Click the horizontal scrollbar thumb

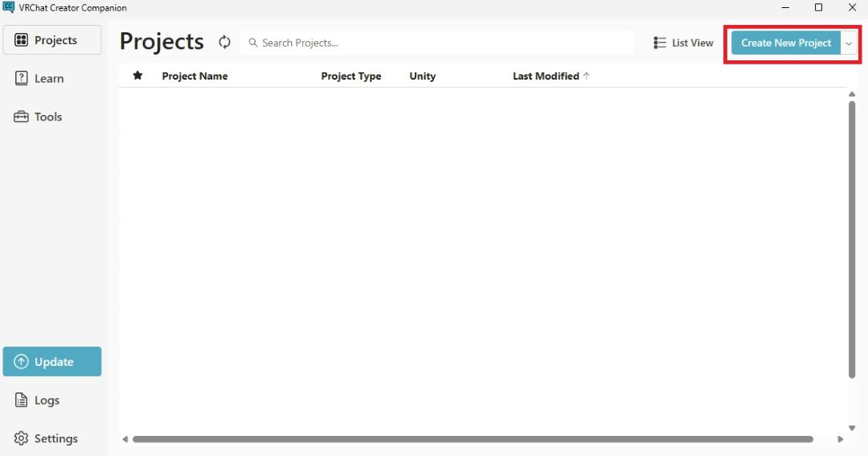point(473,439)
